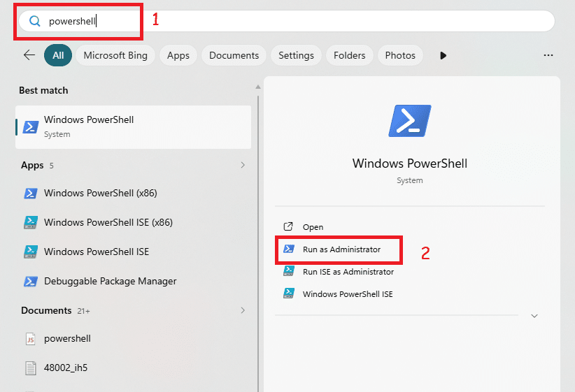The width and height of the screenshot is (575, 392).
Task: Open Windows PowerShell ISE (x86) result
Action: [108, 222]
